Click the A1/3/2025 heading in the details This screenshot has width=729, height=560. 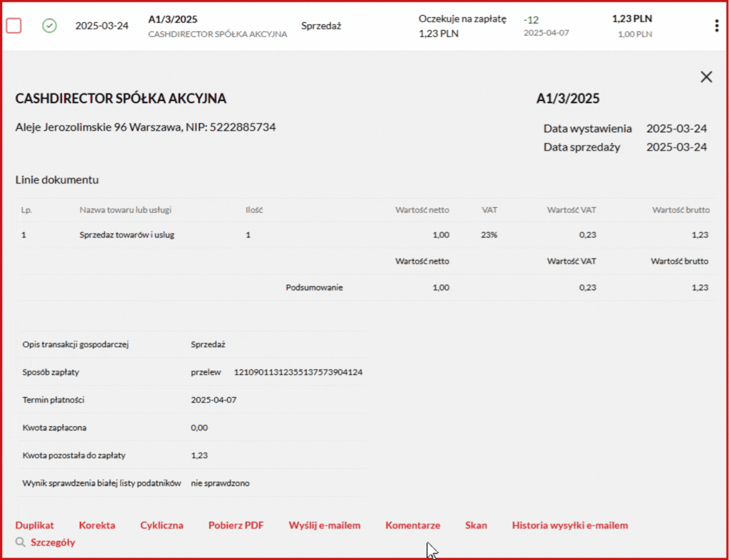point(567,98)
